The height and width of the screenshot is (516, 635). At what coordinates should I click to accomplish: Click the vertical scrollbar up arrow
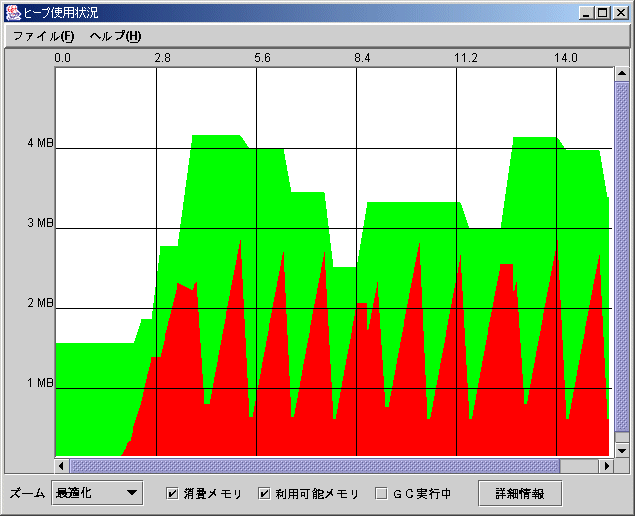pyautogui.click(x=622, y=74)
